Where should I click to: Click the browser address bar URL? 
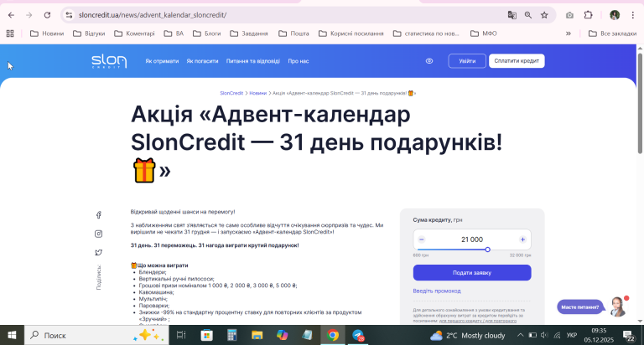[x=153, y=15]
